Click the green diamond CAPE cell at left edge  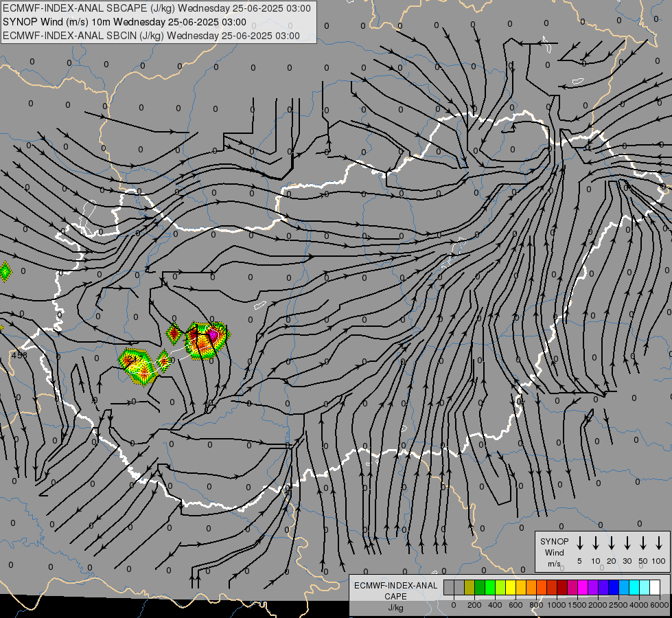point(5,271)
